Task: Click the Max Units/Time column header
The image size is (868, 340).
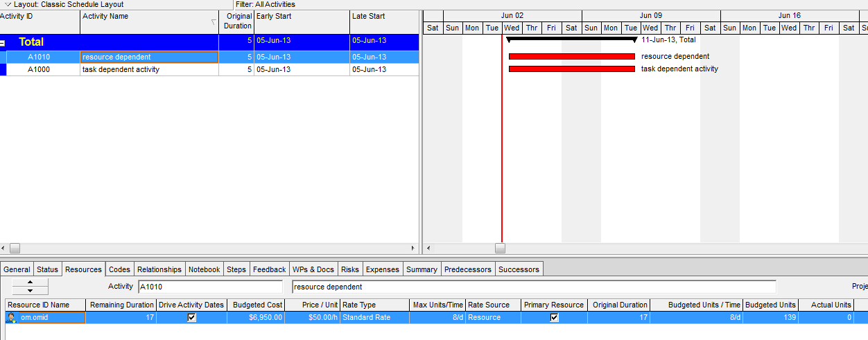Action: (x=437, y=305)
